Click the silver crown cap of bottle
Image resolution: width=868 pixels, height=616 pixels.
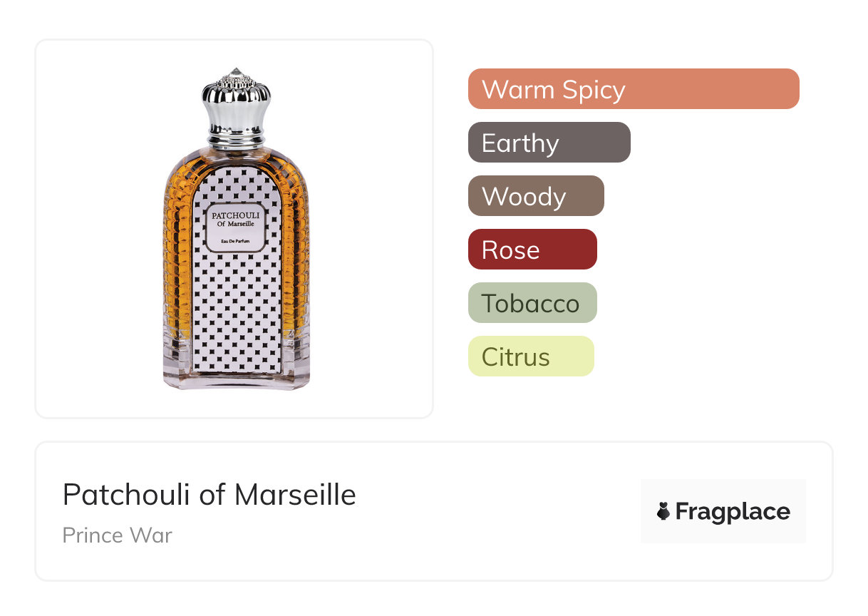pyautogui.click(x=236, y=100)
